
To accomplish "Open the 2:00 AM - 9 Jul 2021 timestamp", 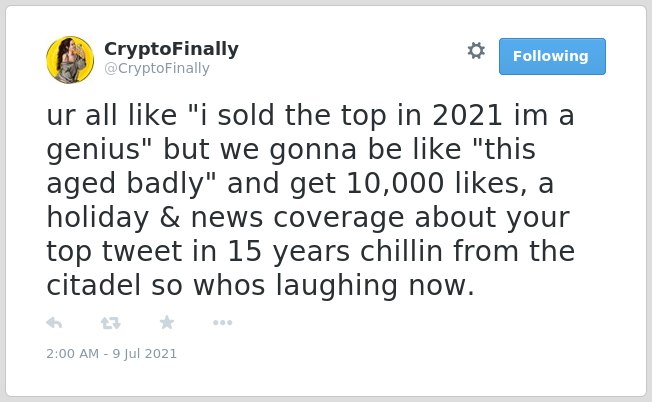I will [x=111, y=354].
